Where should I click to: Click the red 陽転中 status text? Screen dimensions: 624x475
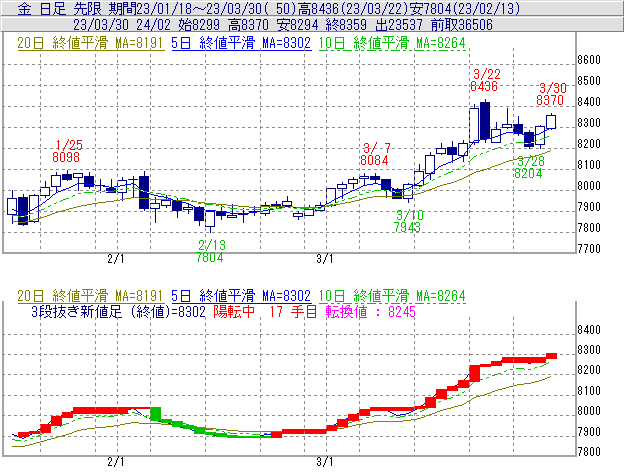(x=234, y=312)
